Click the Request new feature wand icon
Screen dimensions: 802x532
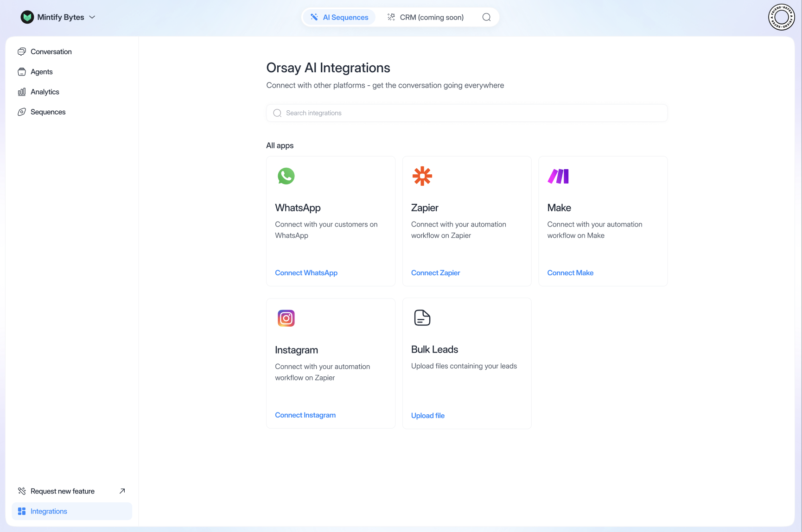click(22, 491)
